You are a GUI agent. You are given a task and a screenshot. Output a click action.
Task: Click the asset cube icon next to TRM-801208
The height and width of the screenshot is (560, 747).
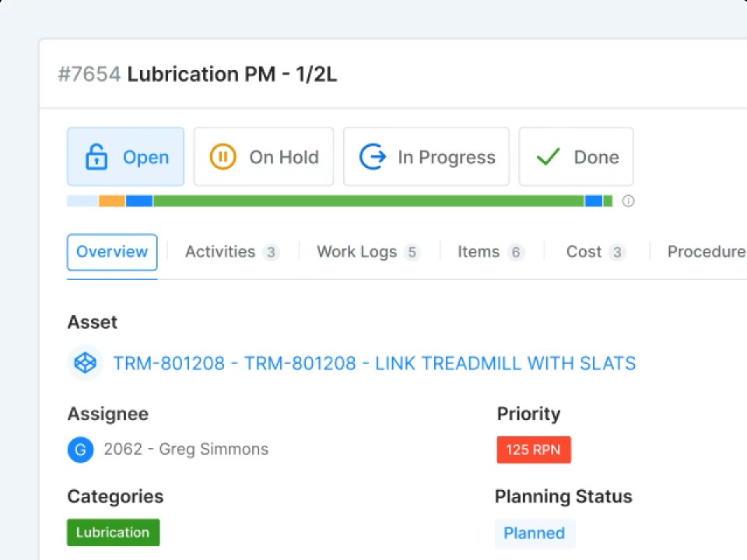tap(85, 363)
